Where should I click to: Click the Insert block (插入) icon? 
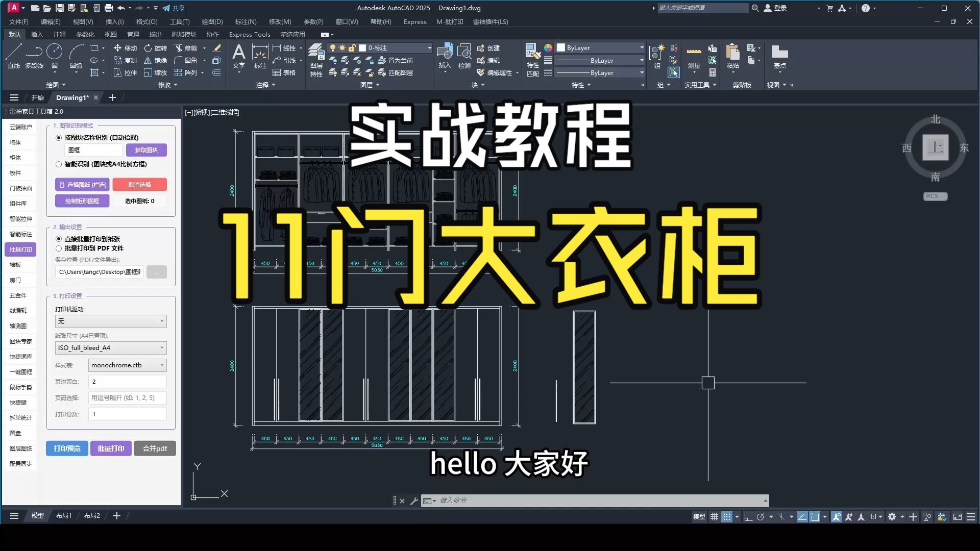click(445, 56)
